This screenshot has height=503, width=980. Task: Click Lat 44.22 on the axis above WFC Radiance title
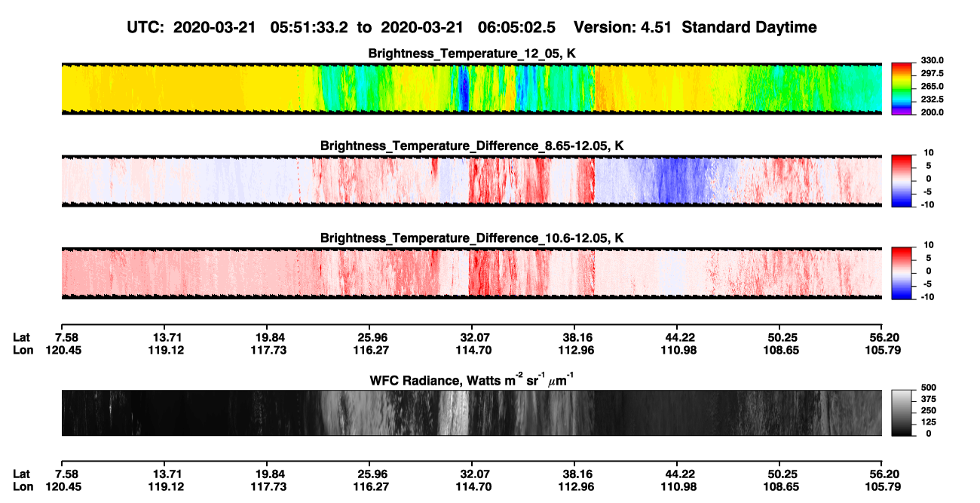pos(677,337)
